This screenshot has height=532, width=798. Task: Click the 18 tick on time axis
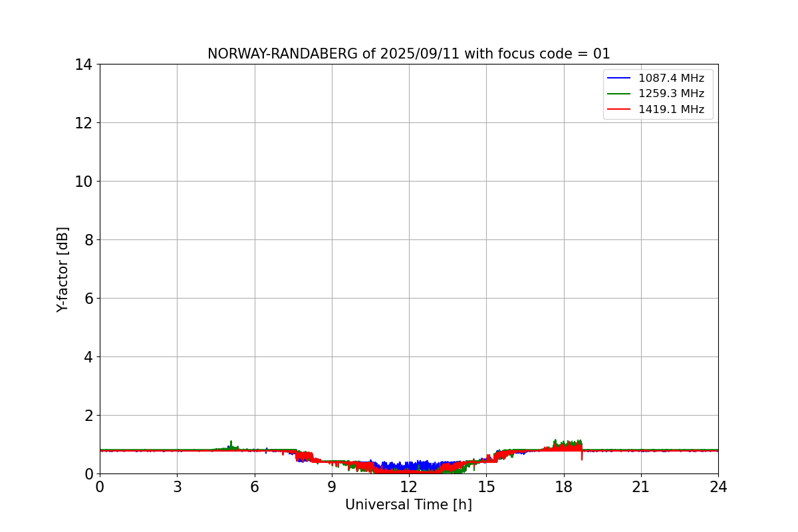click(564, 487)
